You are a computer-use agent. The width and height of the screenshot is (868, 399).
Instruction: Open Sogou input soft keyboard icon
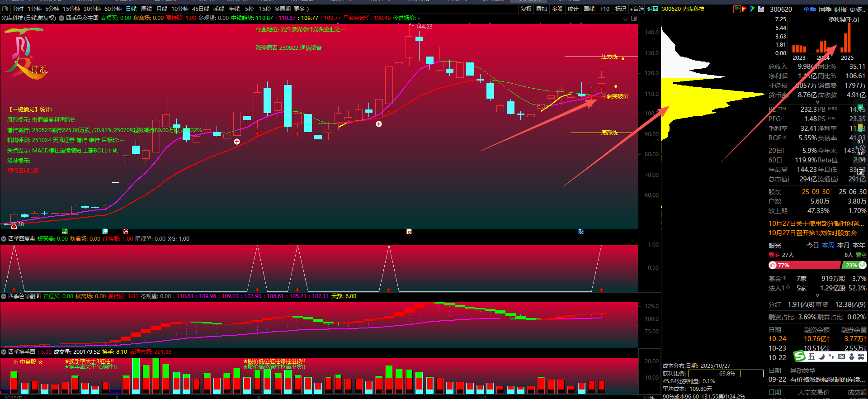pyautogui.click(x=841, y=356)
